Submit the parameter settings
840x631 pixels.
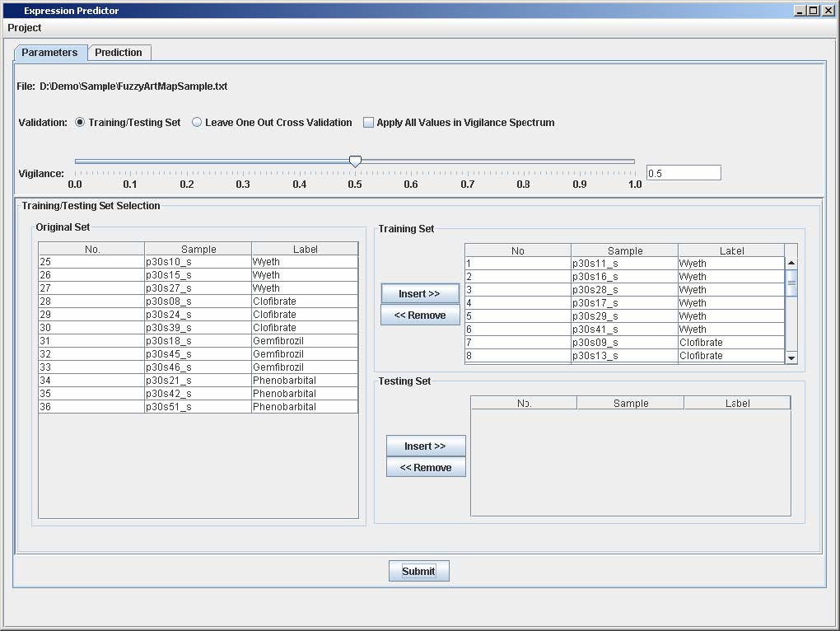tap(419, 571)
